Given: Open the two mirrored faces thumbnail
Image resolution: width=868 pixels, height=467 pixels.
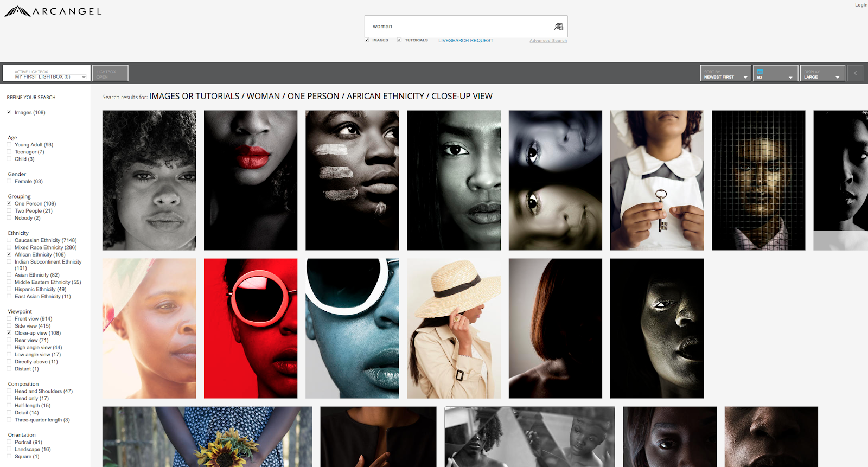Looking at the screenshot, I should (x=556, y=180).
